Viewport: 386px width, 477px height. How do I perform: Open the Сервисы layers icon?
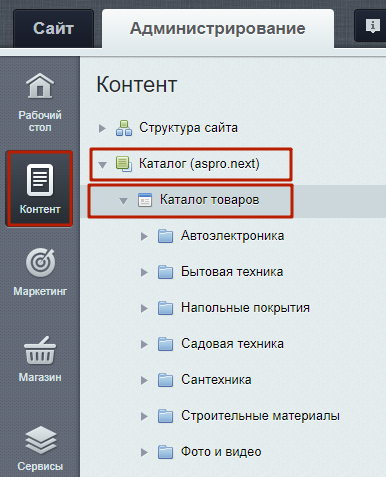tap(41, 440)
